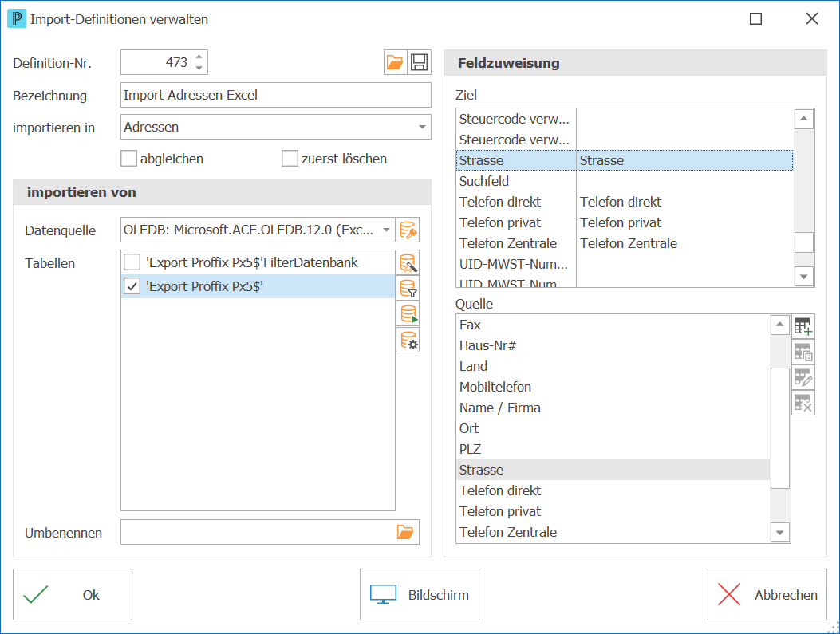Select Mobiltelefon in Quelle list
Image resolution: width=840 pixels, height=634 pixels.
click(x=613, y=387)
